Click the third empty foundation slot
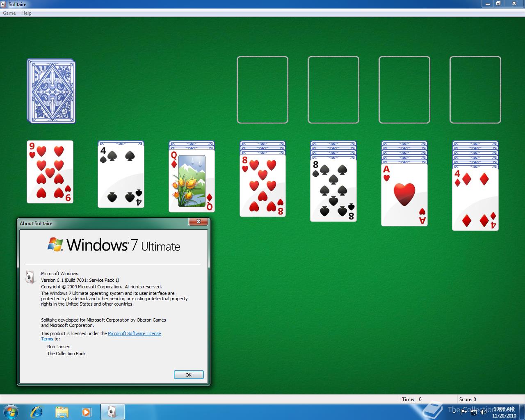The width and height of the screenshot is (525, 420). click(x=404, y=90)
